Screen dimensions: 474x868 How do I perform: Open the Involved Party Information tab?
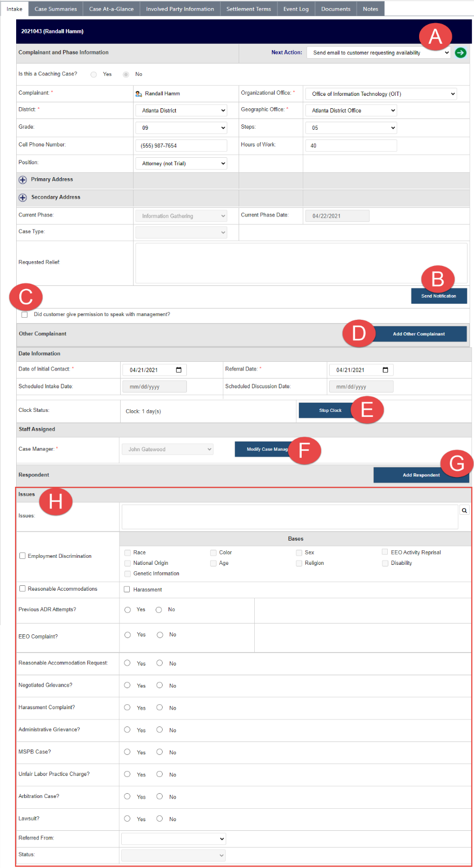[180, 9]
